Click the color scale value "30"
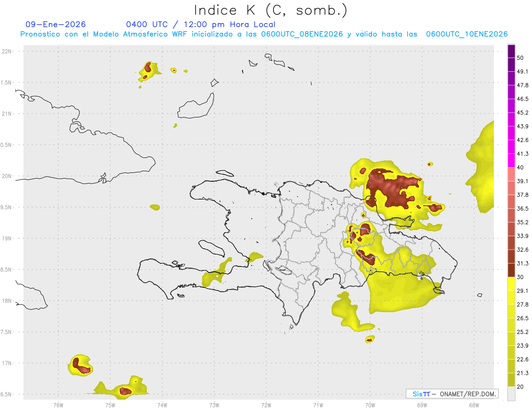This screenshot has width=532, height=411. click(520, 277)
